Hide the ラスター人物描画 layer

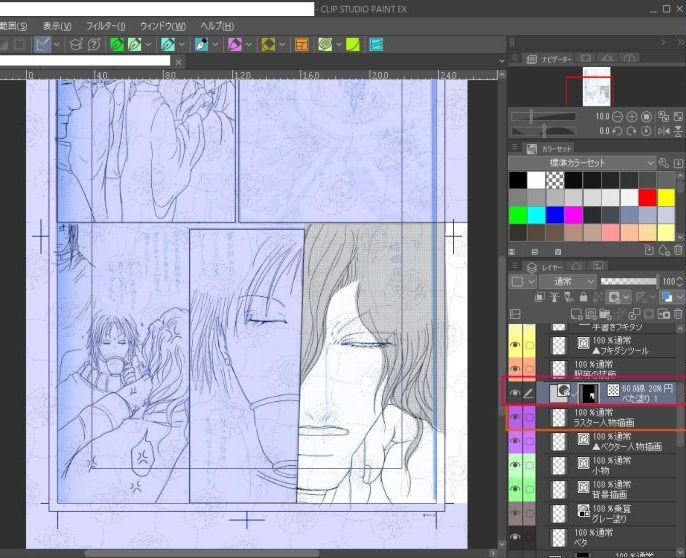[x=514, y=419]
